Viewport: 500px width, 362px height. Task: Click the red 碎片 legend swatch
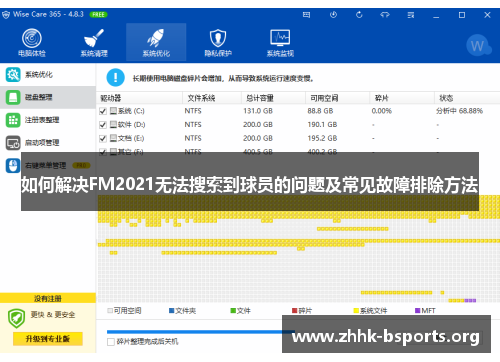pyautogui.click(x=295, y=311)
